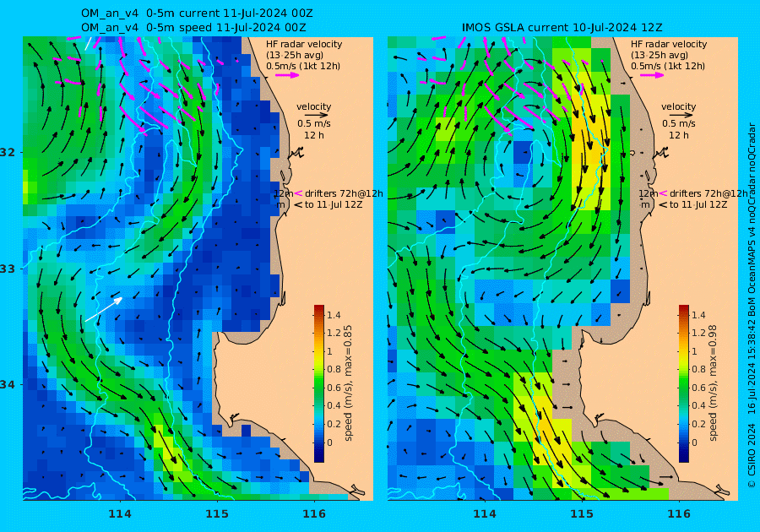This screenshot has height=532, width=760.
Task: Click the right map longitude label 115
Action: click(582, 514)
